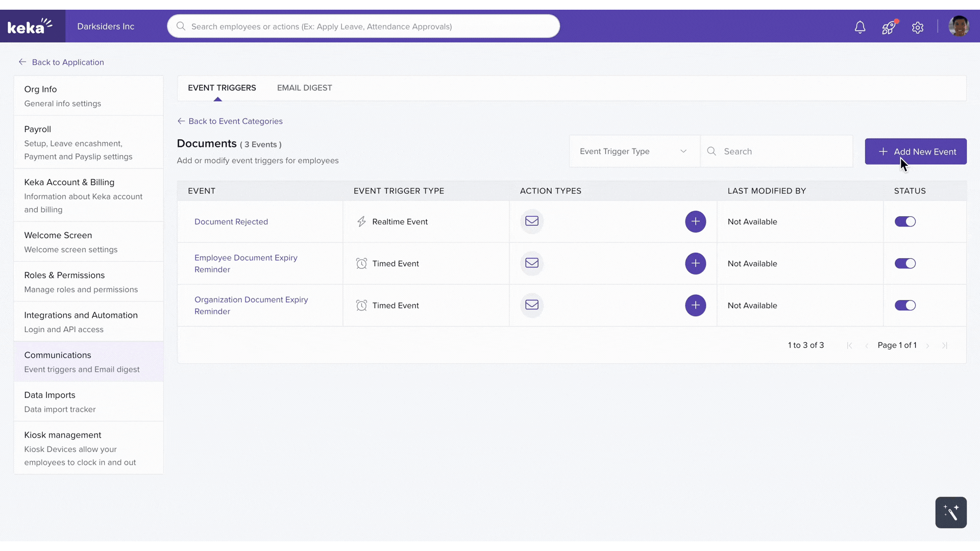The height and width of the screenshot is (551, 980).
Task: Switch to the Email Digest tab
Action: (304, 88)
